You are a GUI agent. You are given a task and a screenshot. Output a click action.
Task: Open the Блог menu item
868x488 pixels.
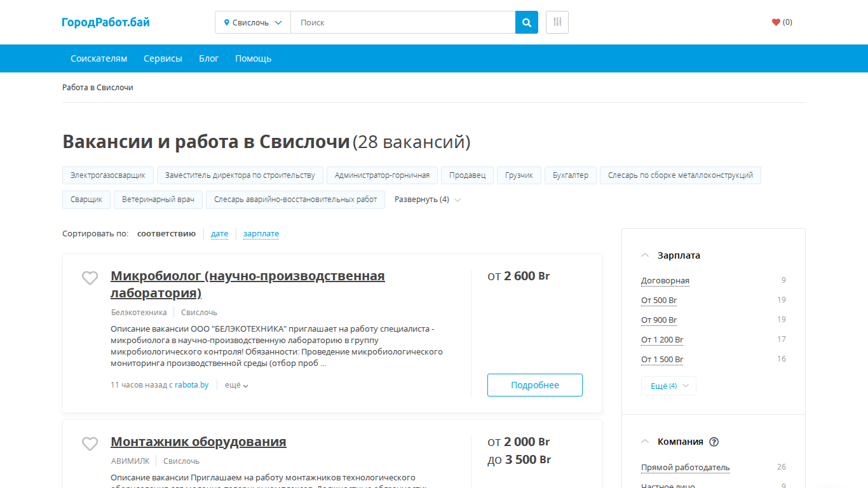point(208,58)
